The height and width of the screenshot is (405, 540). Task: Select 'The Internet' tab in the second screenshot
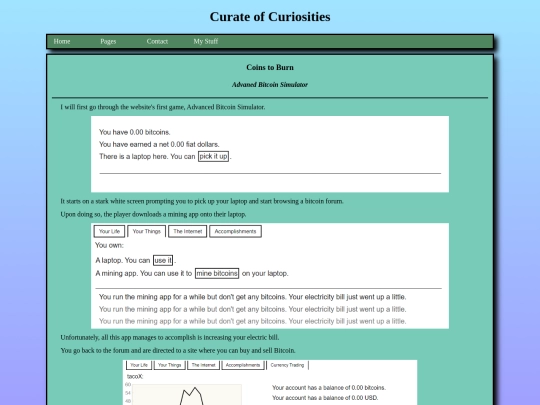(187, 231)
